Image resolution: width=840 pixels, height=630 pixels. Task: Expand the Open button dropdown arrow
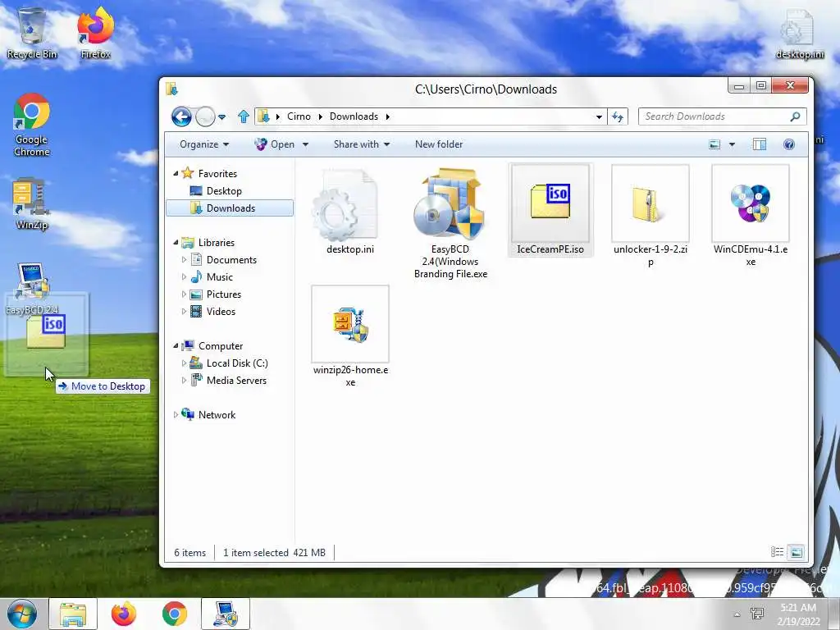pos(305,144)
